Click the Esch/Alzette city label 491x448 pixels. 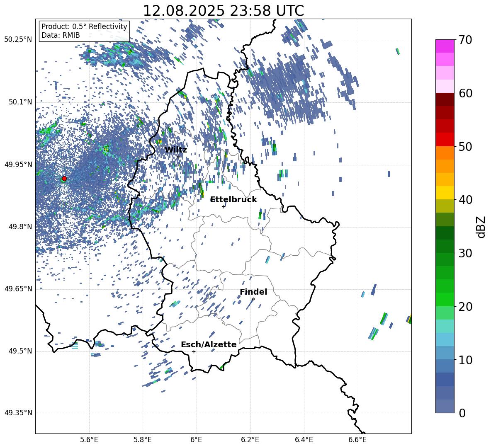click(x=209, y=344)
